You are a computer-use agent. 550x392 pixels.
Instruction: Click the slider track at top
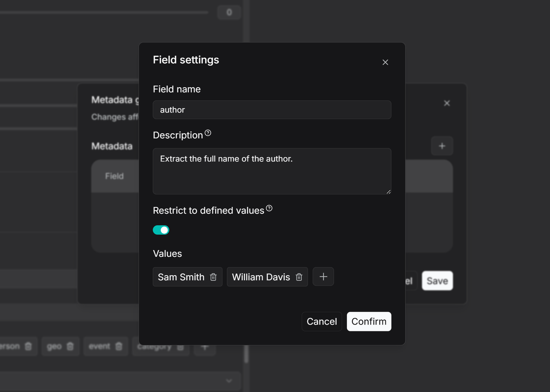(x=103, y=12)
